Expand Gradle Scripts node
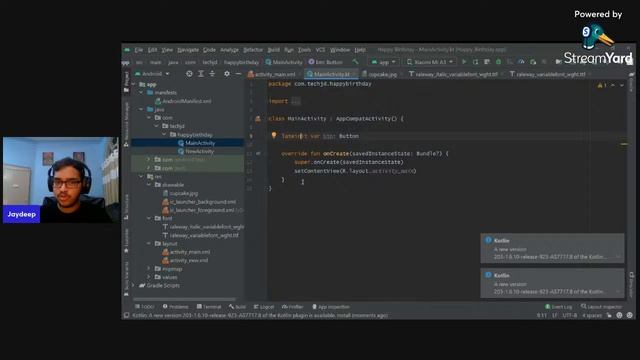This screenshot has width=640, height=360. click(x=133, y=285)
